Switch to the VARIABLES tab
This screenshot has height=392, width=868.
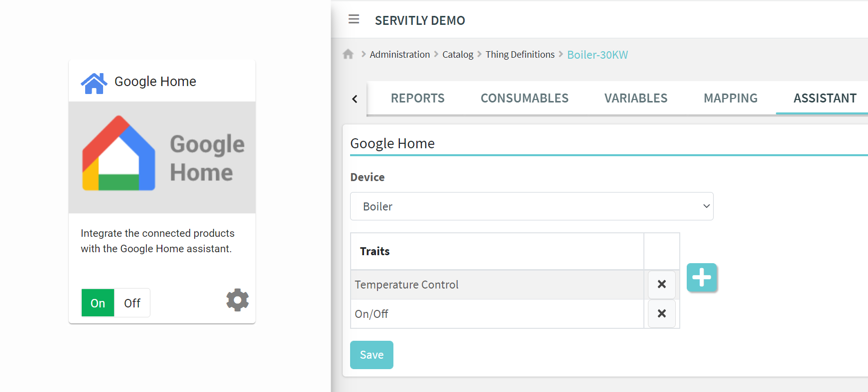coord(636,98)
